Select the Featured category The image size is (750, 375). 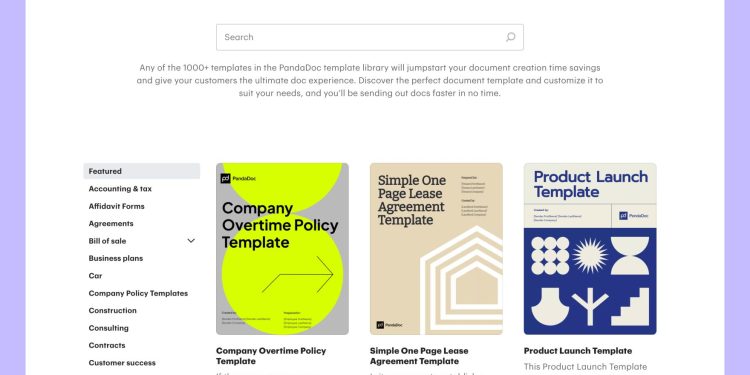pyautogui.click(x=142, y=171)
